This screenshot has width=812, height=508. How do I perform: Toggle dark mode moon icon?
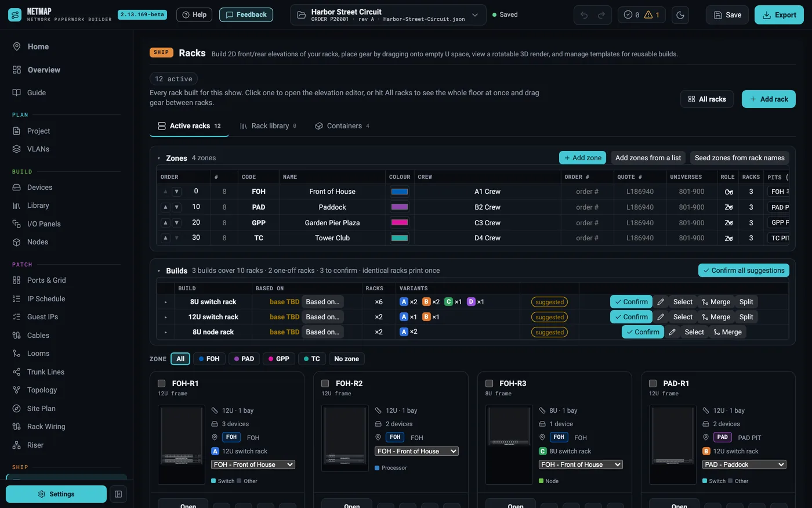680,15
